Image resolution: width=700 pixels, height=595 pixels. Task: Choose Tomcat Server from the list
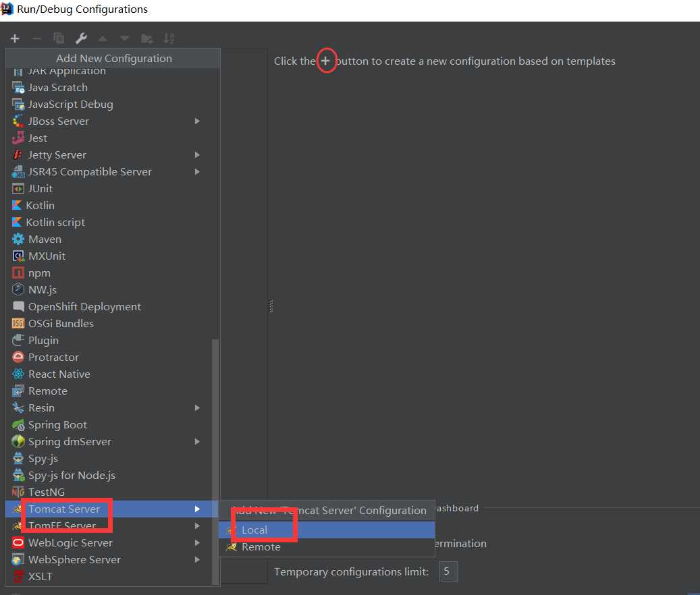click(x=109, y=509)
